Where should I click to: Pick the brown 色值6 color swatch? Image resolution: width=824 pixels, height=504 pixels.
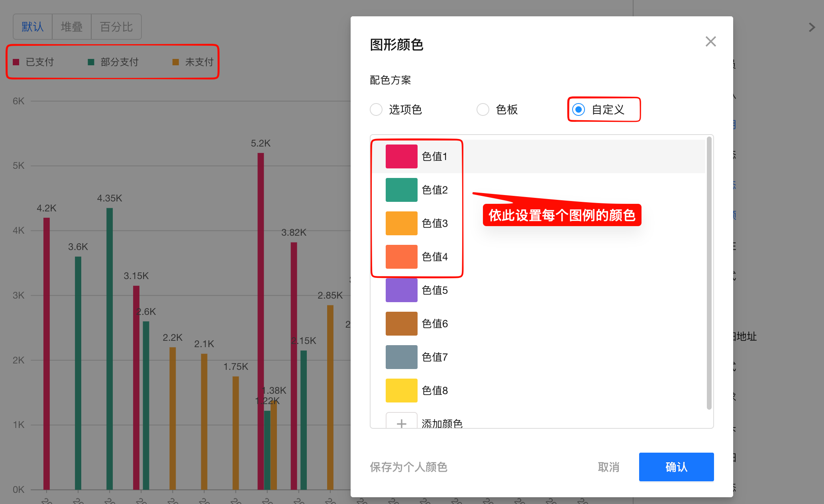(x=401, y=324)
